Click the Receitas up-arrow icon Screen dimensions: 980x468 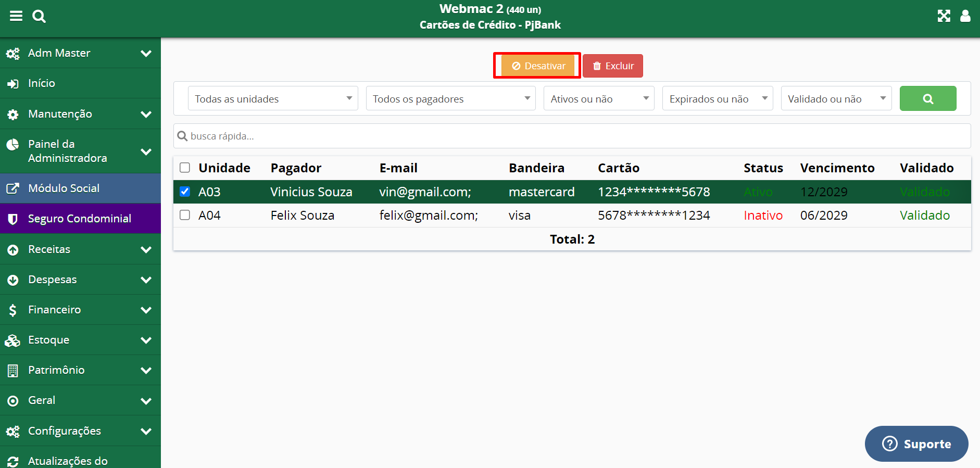click(13, 249)
